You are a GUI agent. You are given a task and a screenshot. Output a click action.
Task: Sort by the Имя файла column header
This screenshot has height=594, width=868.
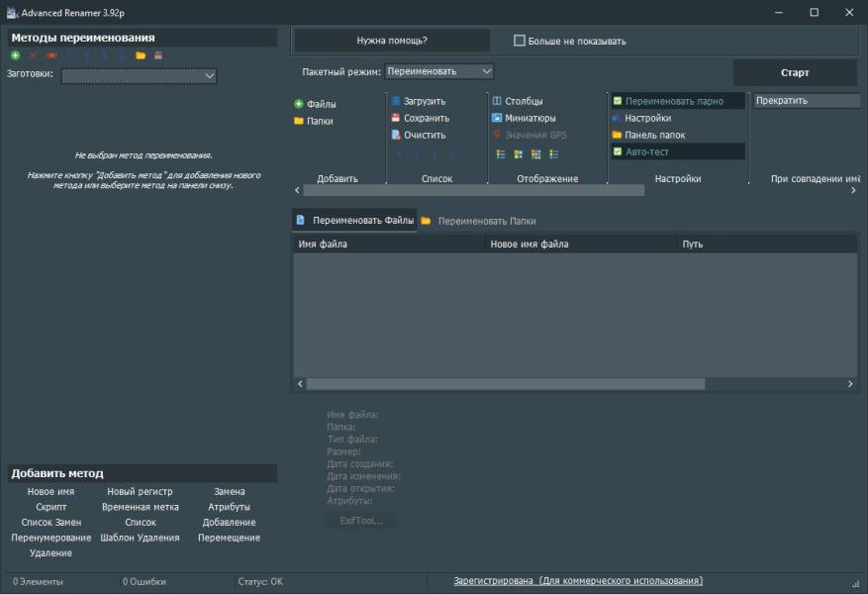coord(389,245)
